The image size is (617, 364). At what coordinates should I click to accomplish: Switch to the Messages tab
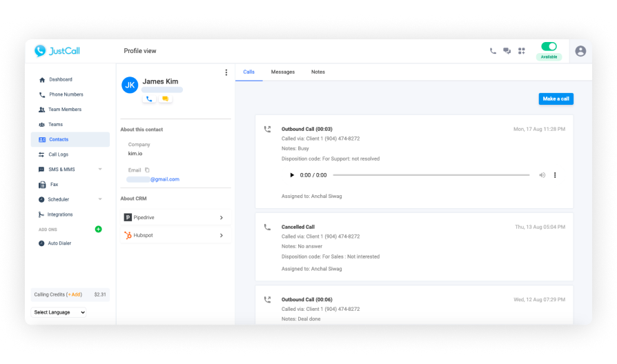[x=282, y=72]
